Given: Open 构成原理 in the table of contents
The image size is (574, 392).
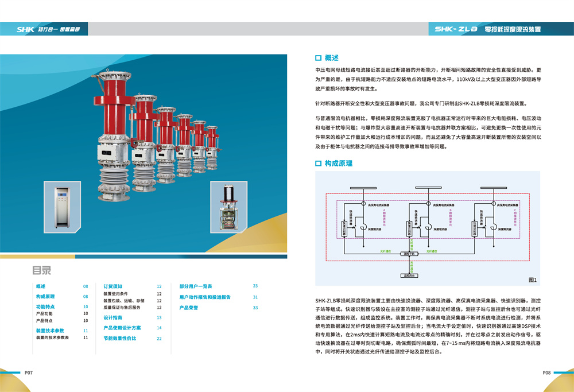Looking at the screenshot, I should [45, 297].
